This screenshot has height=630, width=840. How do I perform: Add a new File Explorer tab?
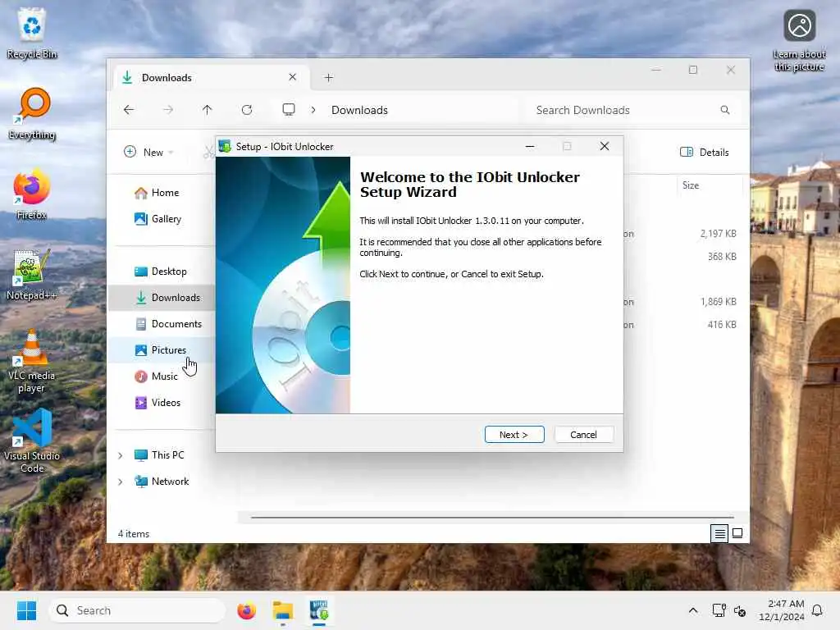(328, 78)
